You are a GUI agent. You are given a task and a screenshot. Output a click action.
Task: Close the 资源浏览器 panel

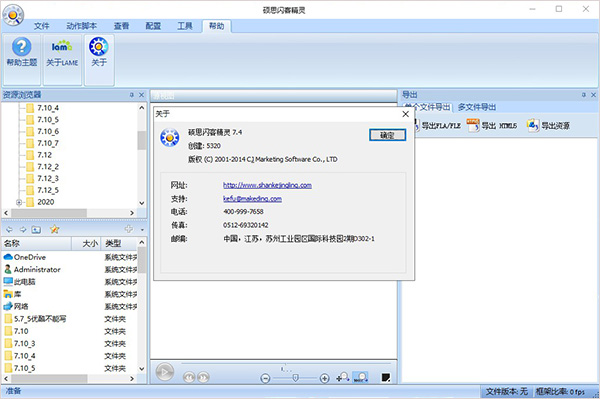[x=142, y=95]
